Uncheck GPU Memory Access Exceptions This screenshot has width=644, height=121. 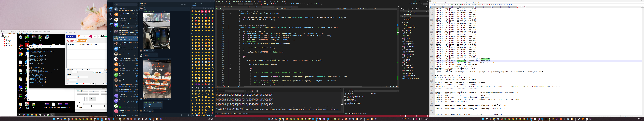tap(346, 98)
